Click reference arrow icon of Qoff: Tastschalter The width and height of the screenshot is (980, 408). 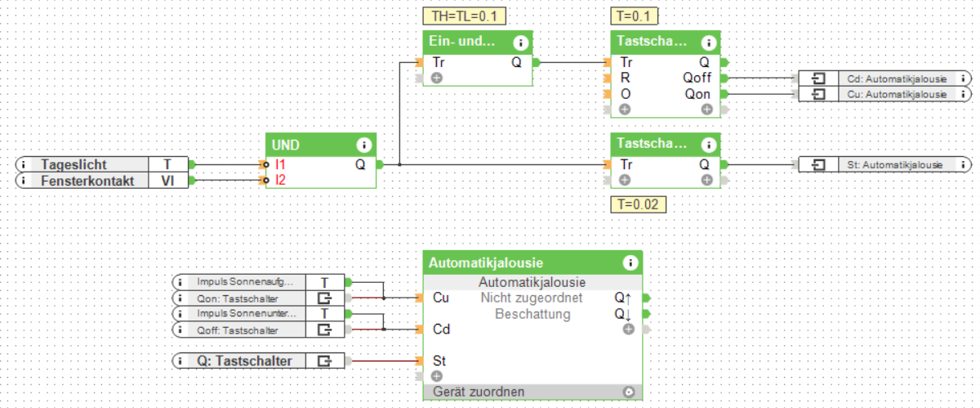tap(324, 330)
